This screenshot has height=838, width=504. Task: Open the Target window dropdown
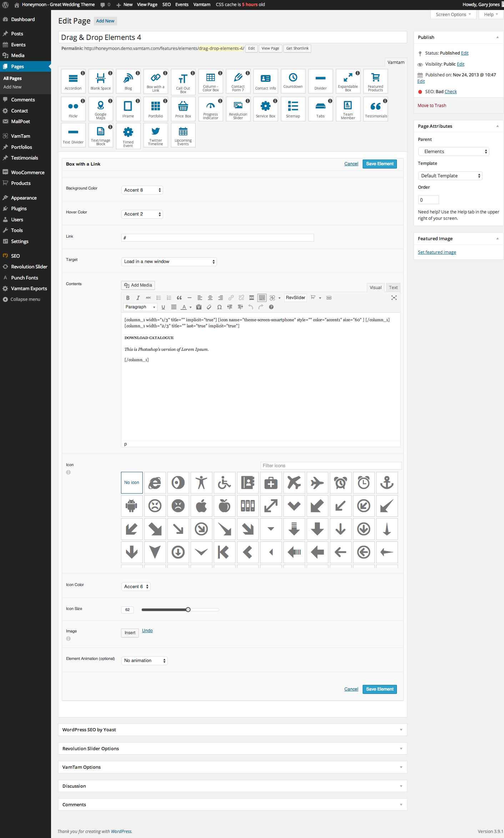(x=169, y=262)
